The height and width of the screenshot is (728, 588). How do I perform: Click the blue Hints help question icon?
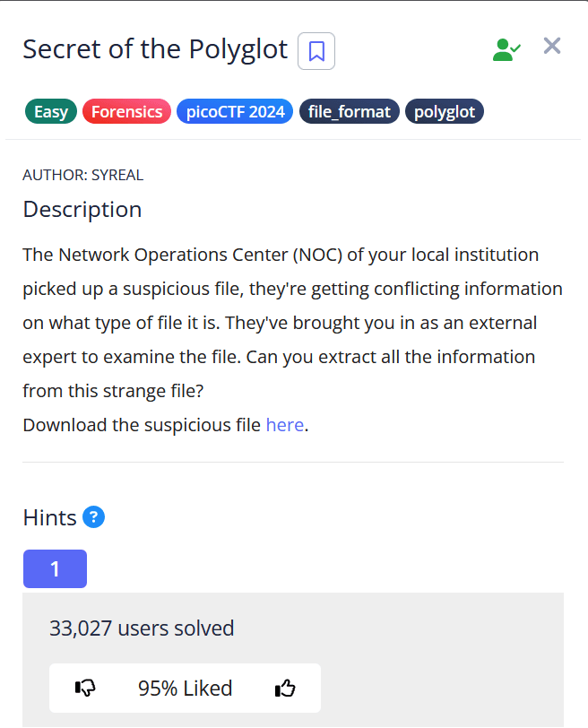coord(94,517)
